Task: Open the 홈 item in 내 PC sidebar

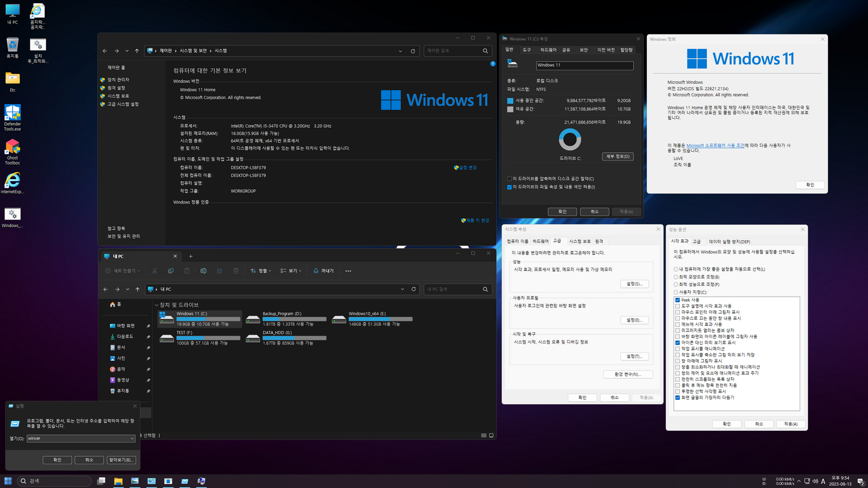Action: click(116, 304)
